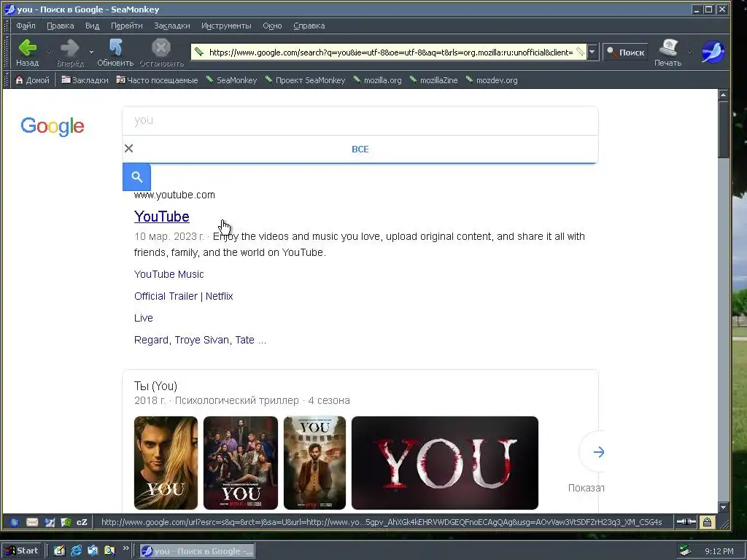Open the Правка menu
The width and height of the screenshot is (747, 560).
point(60,26)
